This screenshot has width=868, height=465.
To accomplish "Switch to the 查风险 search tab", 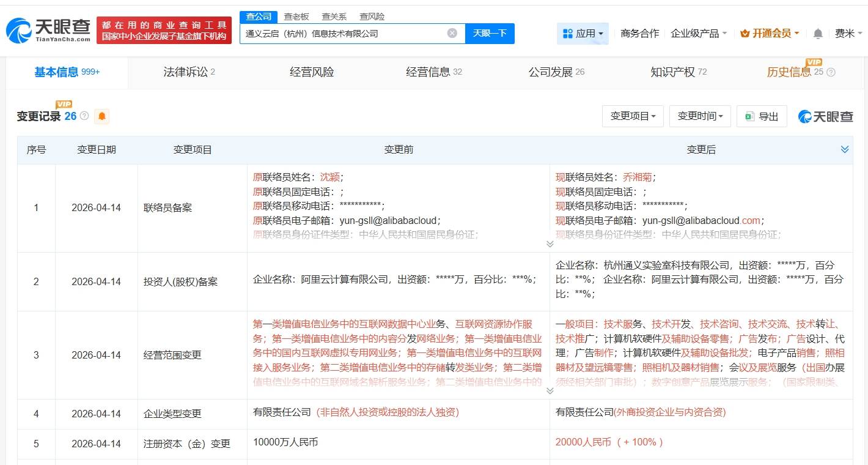I will [x=372, y=16].
